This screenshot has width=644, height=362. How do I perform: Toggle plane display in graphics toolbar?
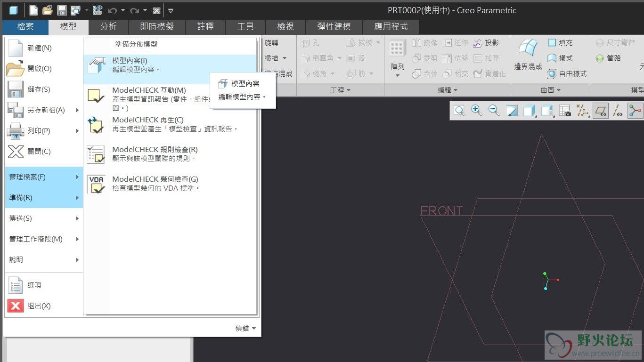pyautogui.click(x=600, y=111)
